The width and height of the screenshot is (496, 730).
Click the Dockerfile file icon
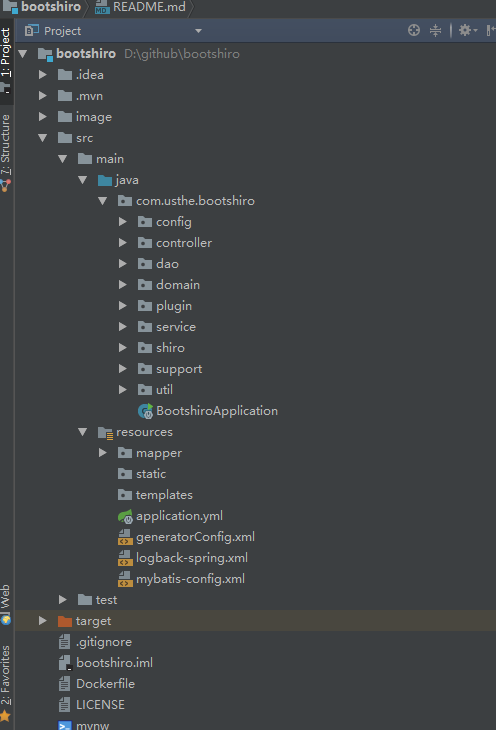tap(64, 684)
